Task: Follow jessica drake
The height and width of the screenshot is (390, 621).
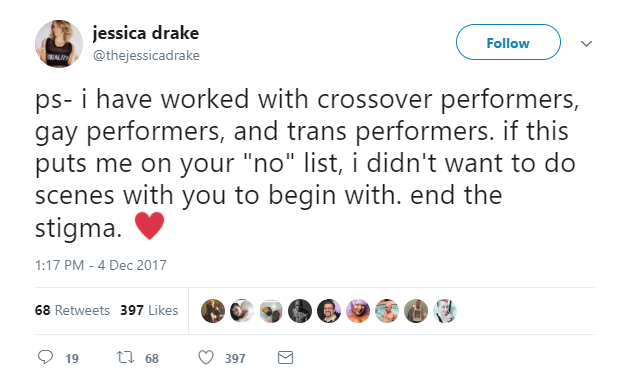Action: [508, 42]
